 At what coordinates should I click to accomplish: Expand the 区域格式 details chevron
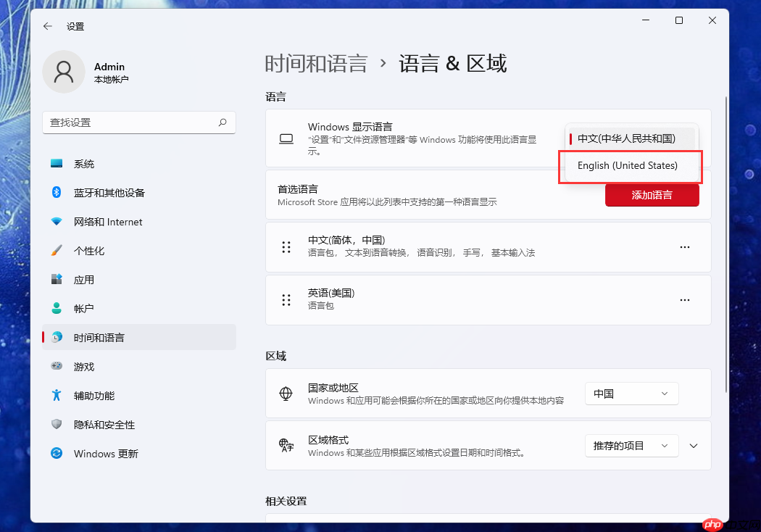[x=694, y=445]
